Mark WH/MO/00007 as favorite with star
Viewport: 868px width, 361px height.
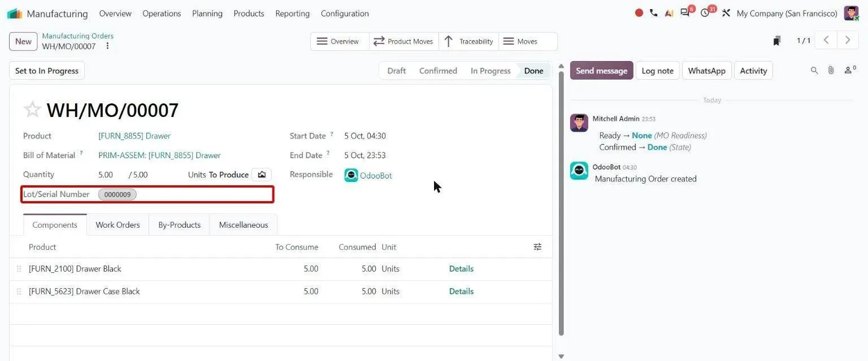[x=32, y=110]
